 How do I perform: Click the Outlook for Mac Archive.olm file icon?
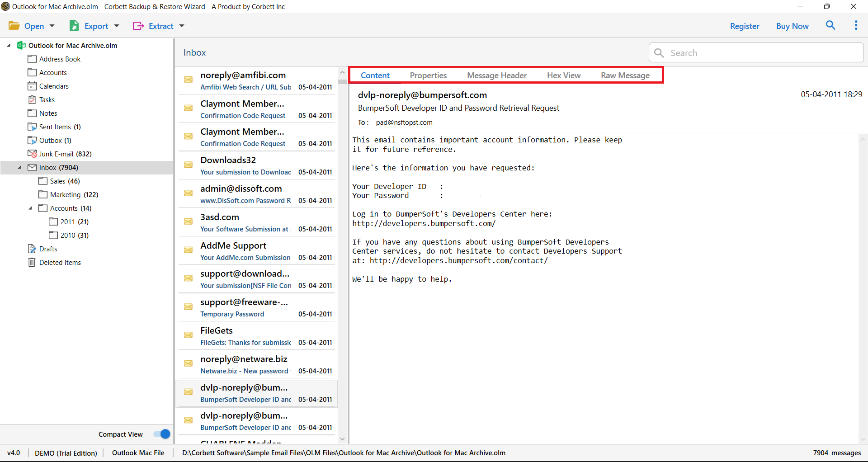coord(21,45)
